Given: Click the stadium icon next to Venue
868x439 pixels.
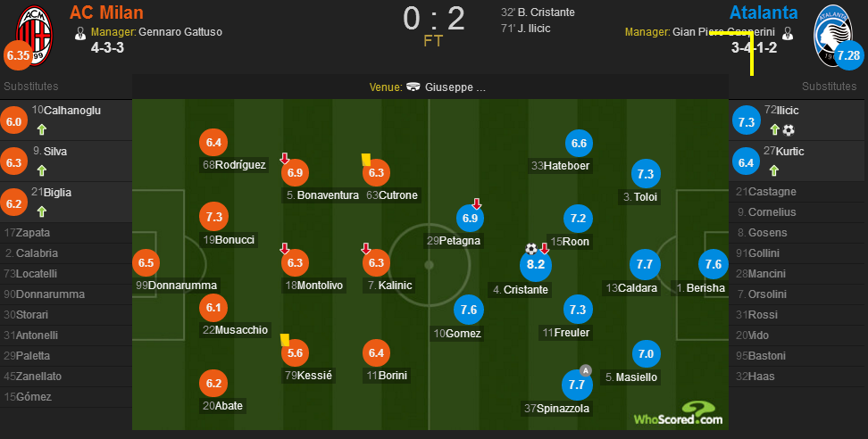Looking at the screenshot, I should [413, 87].
